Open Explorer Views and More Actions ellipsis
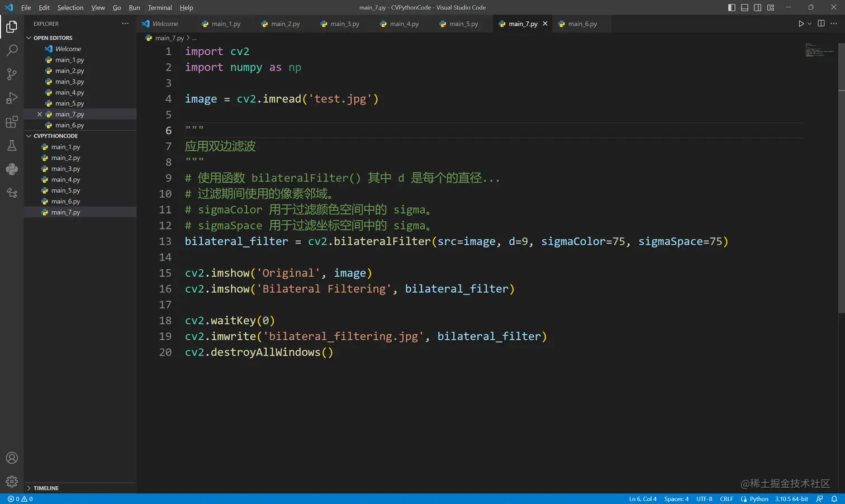 point(125,23)
